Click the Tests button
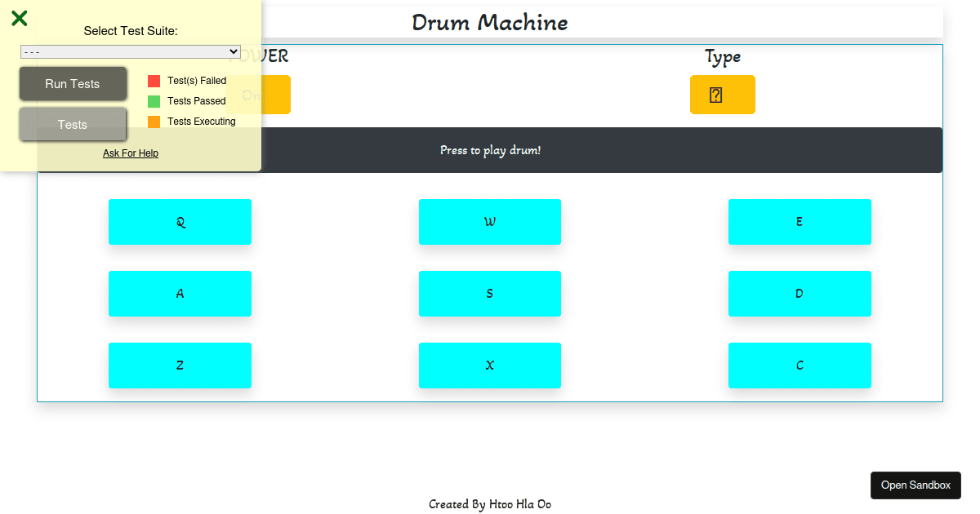The image size is (980, 514). coord(73,124)
